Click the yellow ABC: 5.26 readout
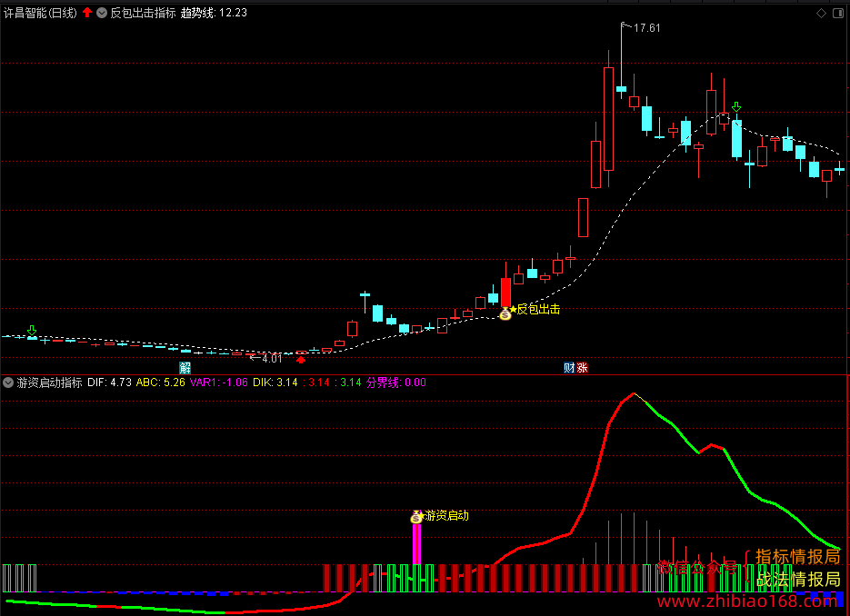The height and width of the screenshot is (616, 850). click(x=161, y=383)
